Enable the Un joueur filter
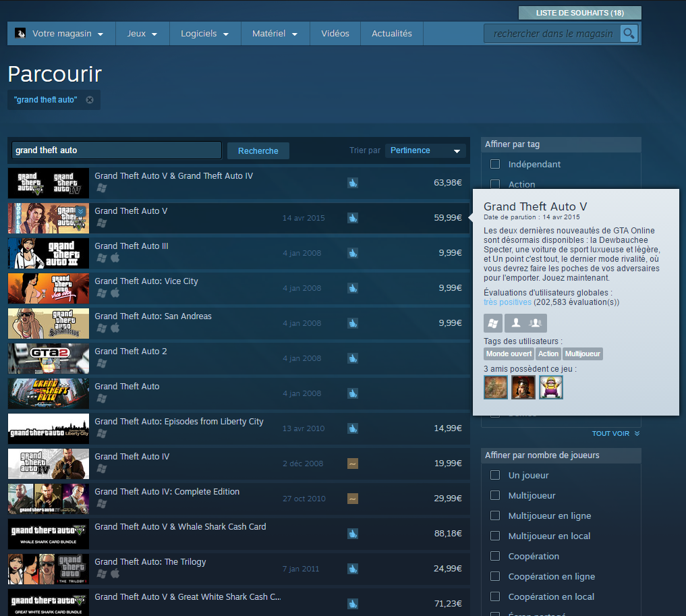The image size is (686, 616). 495,475
